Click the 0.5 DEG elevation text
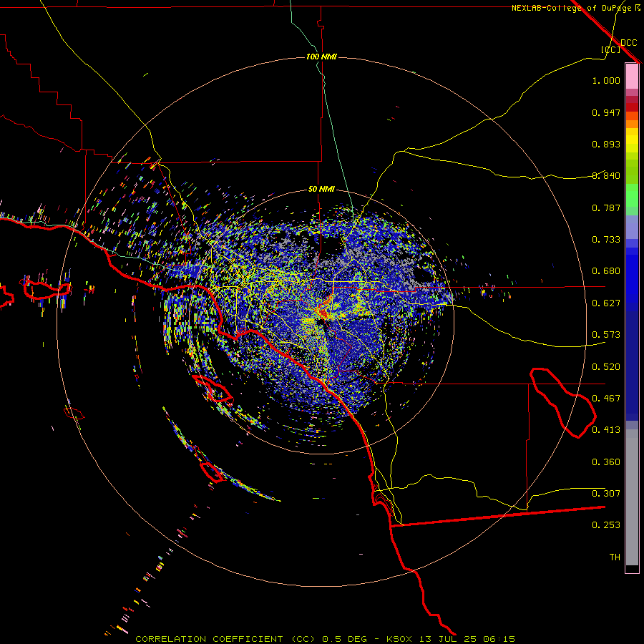644x644 pixels. 344,639
